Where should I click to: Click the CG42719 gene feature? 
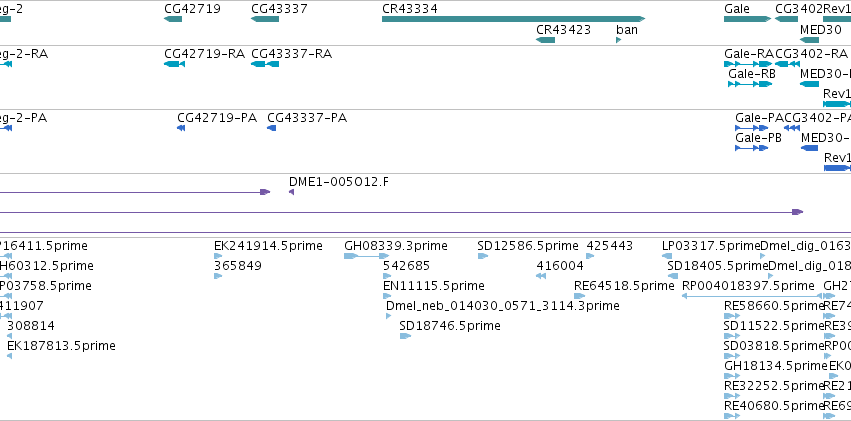[x=173, y=19]
